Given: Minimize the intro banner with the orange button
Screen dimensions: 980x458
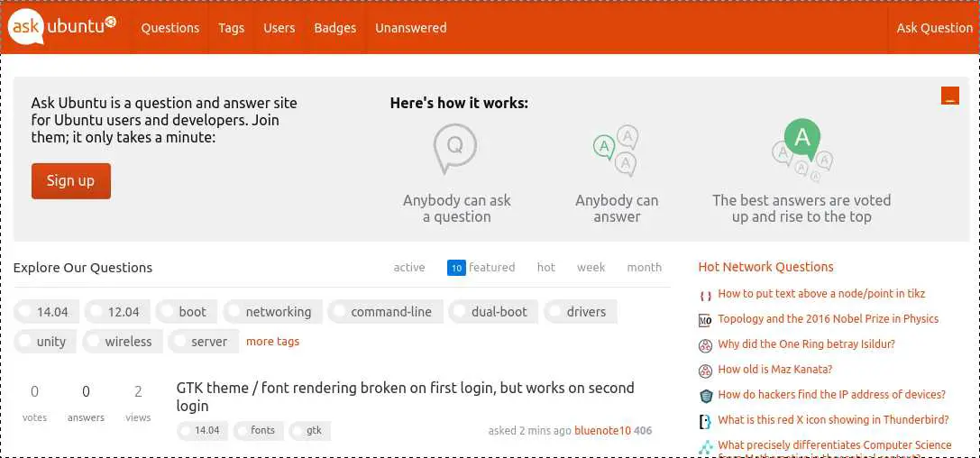Looking at the screenshot, I should 950,96.
